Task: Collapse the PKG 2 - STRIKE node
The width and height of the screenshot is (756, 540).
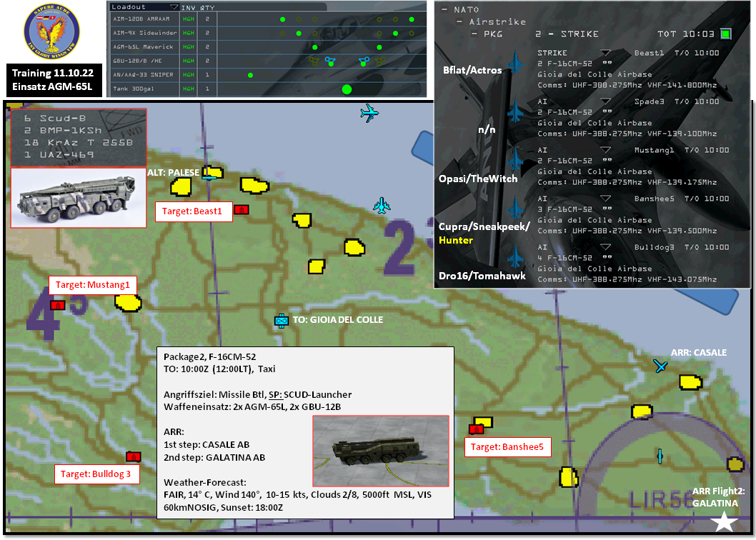Action: [x=474, y=34]
